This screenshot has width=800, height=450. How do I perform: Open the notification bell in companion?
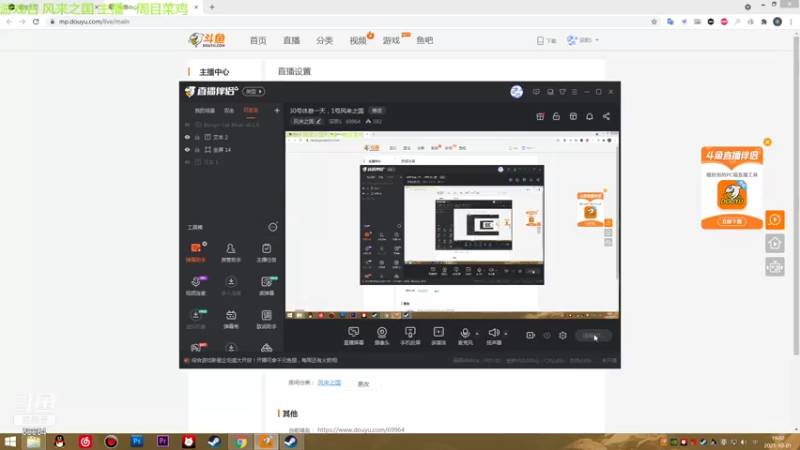coord(589,116)
